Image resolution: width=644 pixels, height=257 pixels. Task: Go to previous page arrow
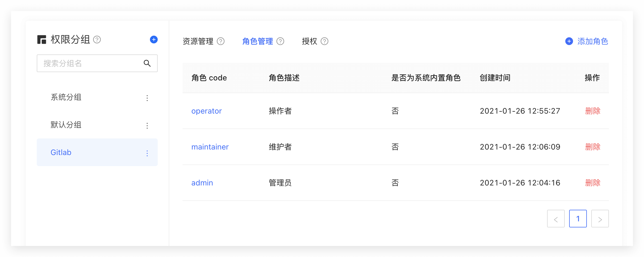pyautogui.click(x=556, y=219)
